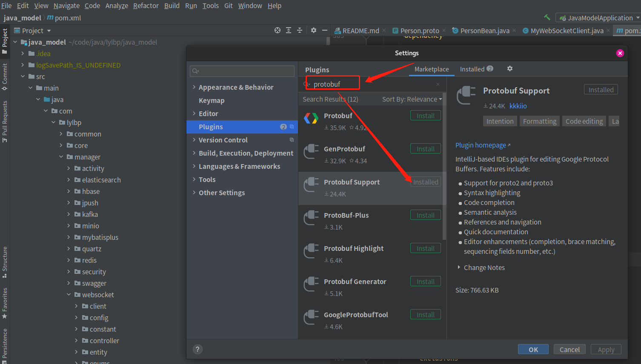This screenshot has width=641, height=364.
Task: Select the logSavePath_IS_UNDEFINED folder
Action: tap(78, 65)
